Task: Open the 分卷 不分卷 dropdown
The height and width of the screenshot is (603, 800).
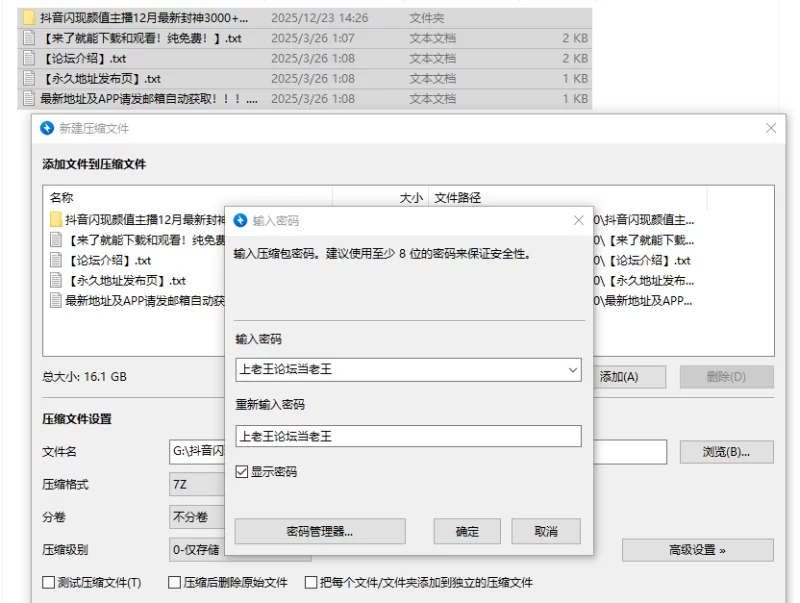Action: tap(197, 517)
